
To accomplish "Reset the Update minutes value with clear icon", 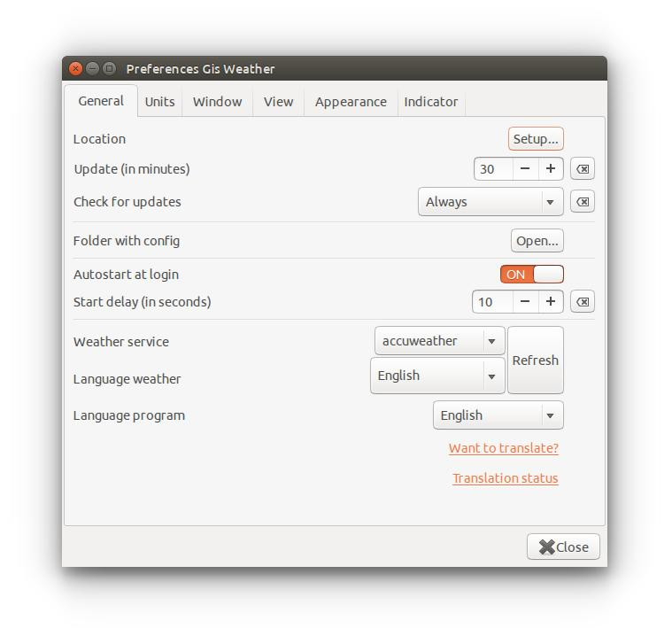I will point(582,169).
